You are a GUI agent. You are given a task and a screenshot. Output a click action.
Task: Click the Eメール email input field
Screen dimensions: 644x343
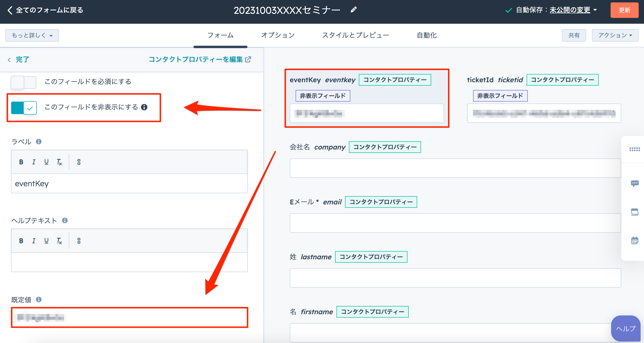pos(455,223)
